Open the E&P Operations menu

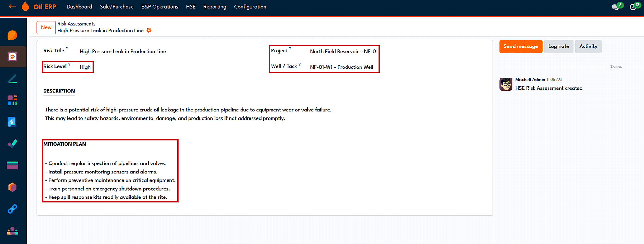tap(160, 7)
